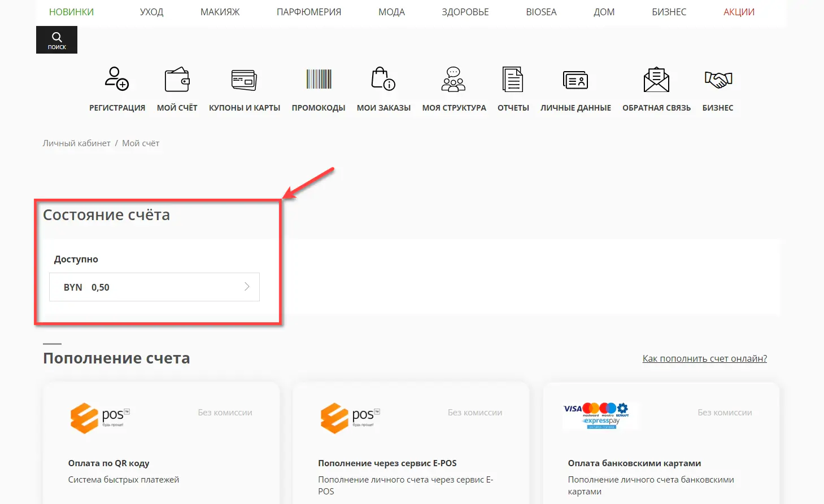Choose the Оплата по QR коду card
The height and width of the screenshot is (504, 824).
(x=161, y=446)
